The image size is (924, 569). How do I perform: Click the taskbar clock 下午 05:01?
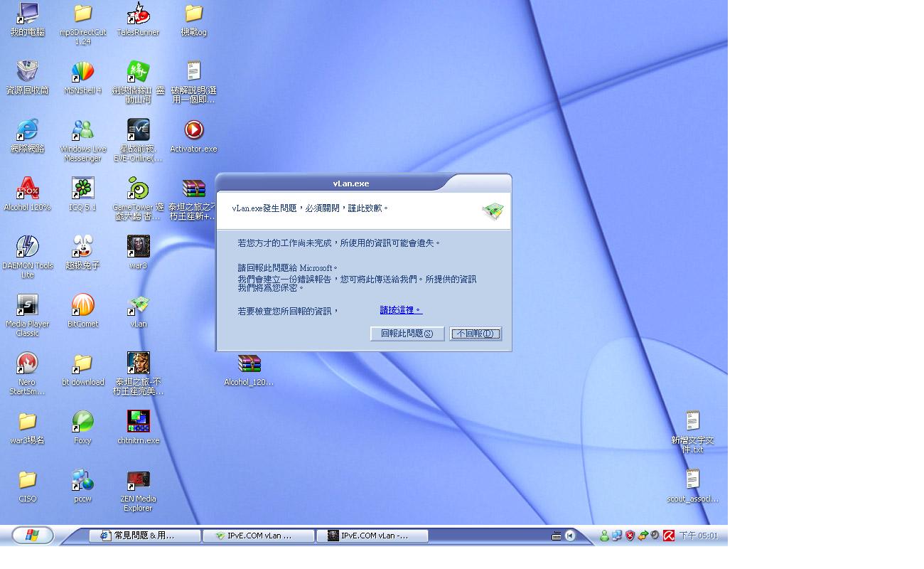pyautogui.click(x=699, y=536)
